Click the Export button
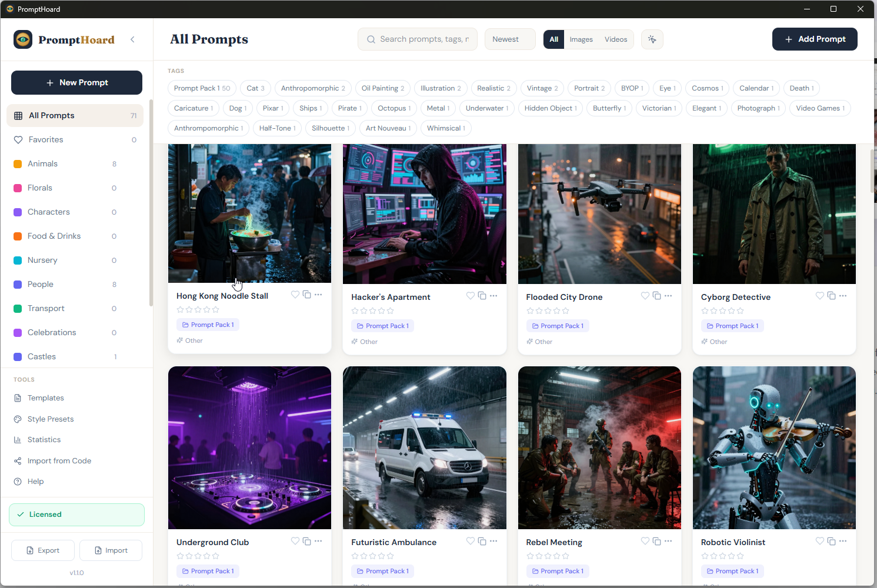This screenshot has height=588, width=877. point(43,550)
